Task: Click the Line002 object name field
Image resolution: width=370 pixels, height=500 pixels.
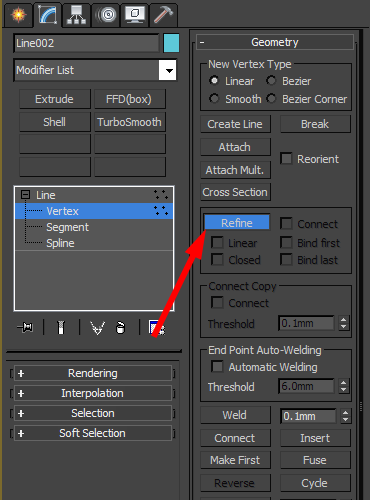Action: point(86,43)
